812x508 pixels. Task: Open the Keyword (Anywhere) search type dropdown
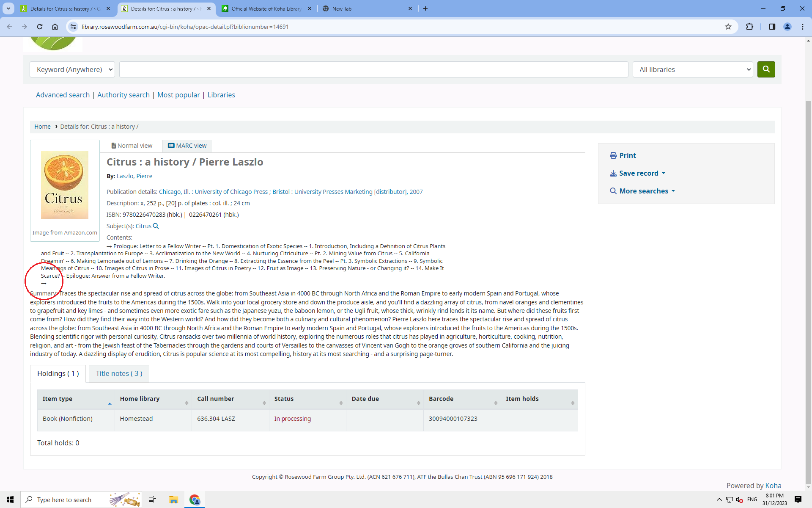coord(72,69)
